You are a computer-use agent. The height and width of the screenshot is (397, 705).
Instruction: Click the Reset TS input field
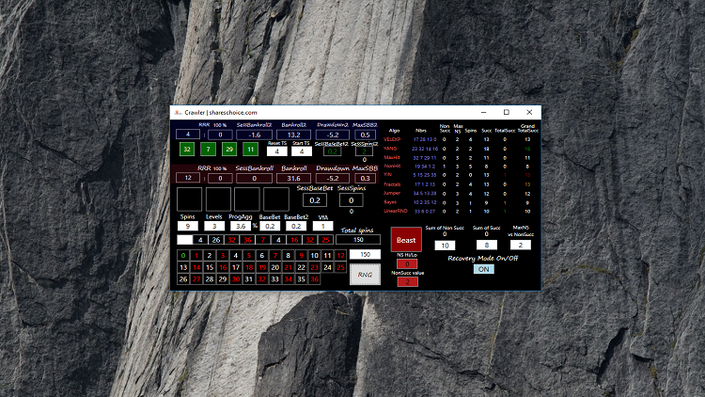[277, 152]
